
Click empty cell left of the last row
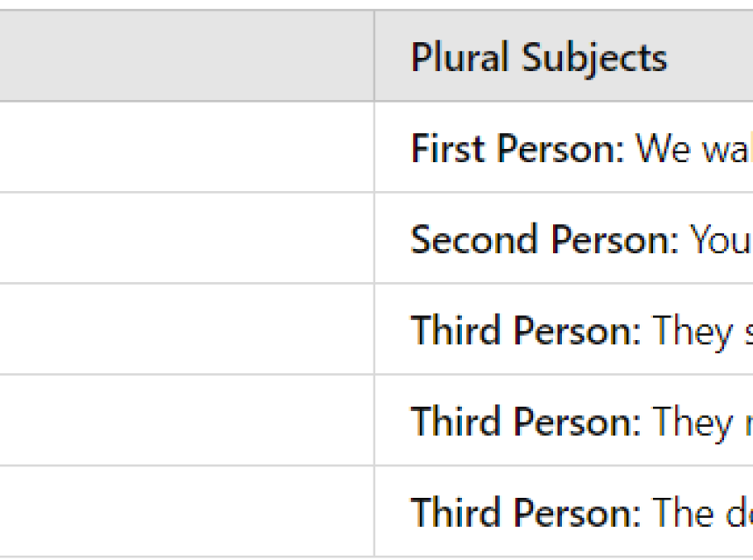point(186,513)
